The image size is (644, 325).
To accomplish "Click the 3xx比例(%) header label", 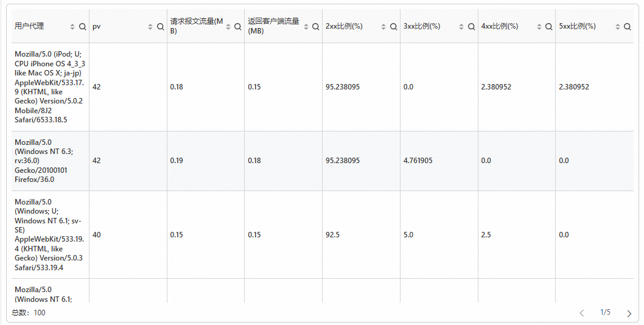I will tap(422, 26).
